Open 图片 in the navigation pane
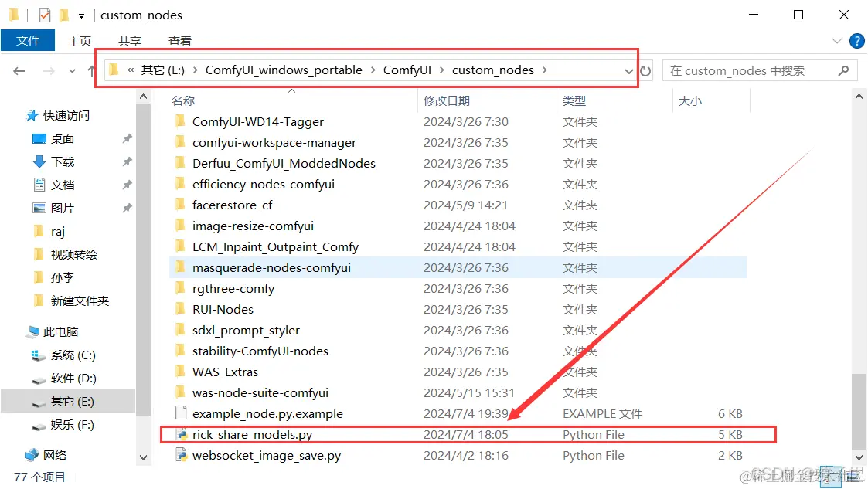 pyautogui.click(x=62, y=208)
